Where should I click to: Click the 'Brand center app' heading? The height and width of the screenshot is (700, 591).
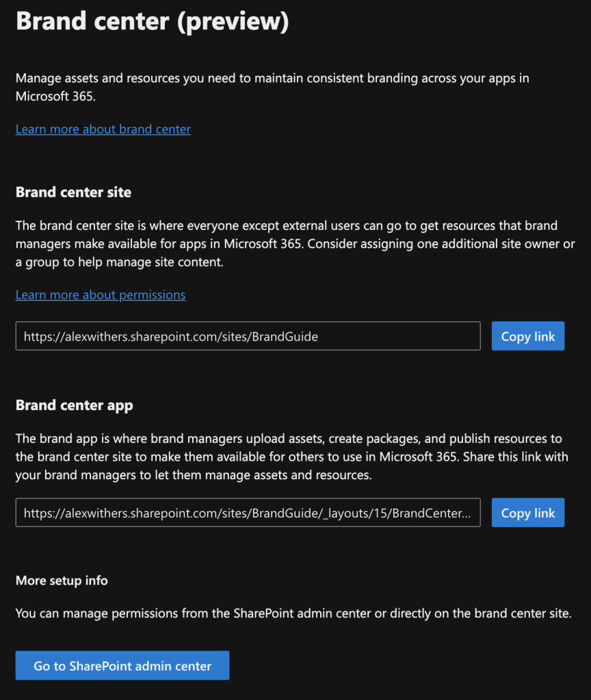(74, 405)
